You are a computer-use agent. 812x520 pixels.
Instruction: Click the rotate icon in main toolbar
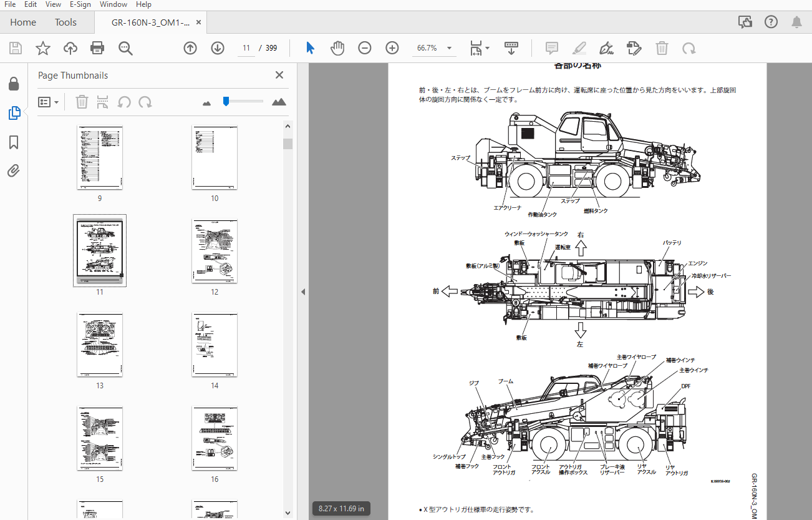click(x=689, y=48)
